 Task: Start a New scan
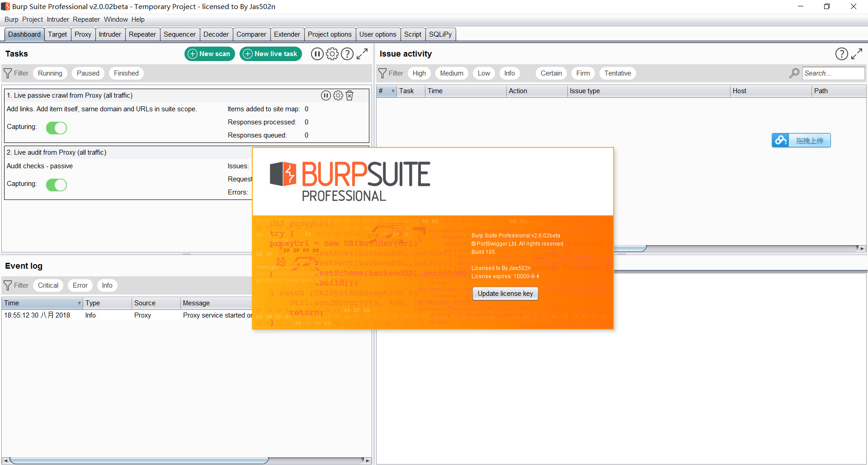coord(210,54)
